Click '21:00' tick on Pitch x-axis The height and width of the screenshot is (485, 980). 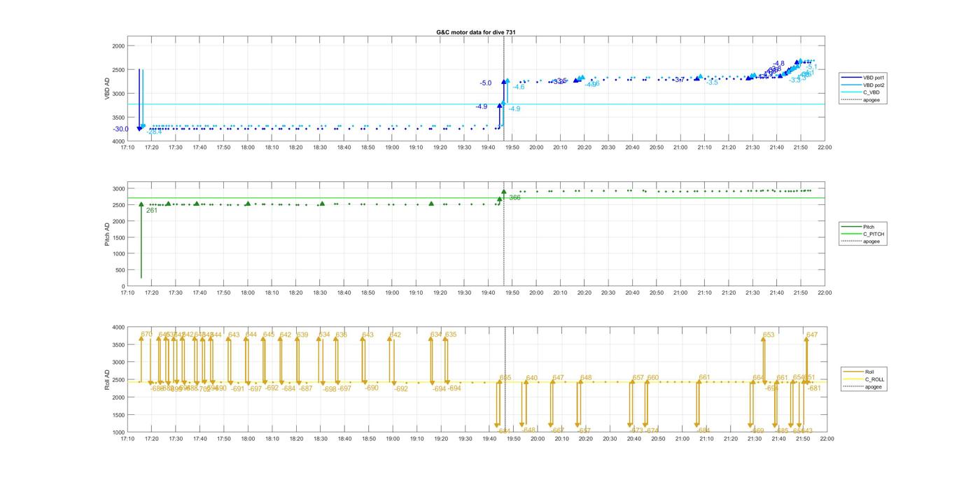point(680,293)
